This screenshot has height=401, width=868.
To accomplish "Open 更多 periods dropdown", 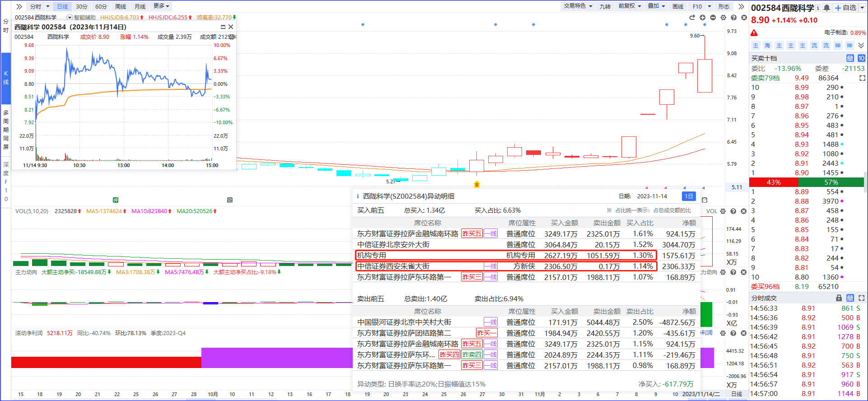I will [162, 6].
